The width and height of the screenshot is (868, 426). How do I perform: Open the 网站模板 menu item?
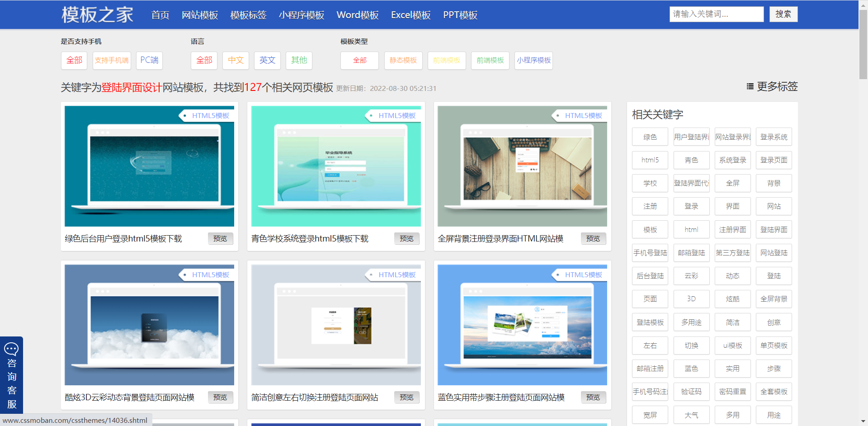[x=200, y=15]
